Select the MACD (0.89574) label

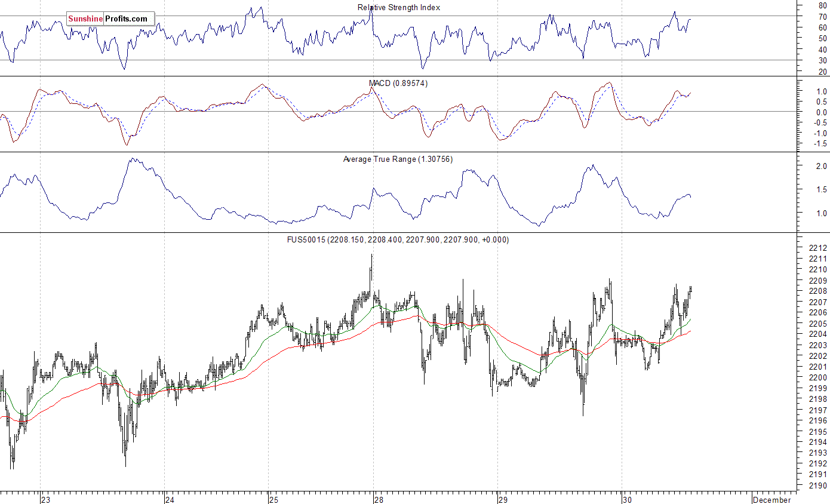pos(398,84)
